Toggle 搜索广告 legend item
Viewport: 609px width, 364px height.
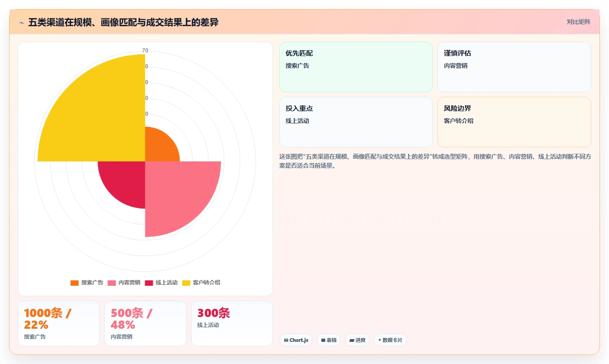(x=87, y=283)
